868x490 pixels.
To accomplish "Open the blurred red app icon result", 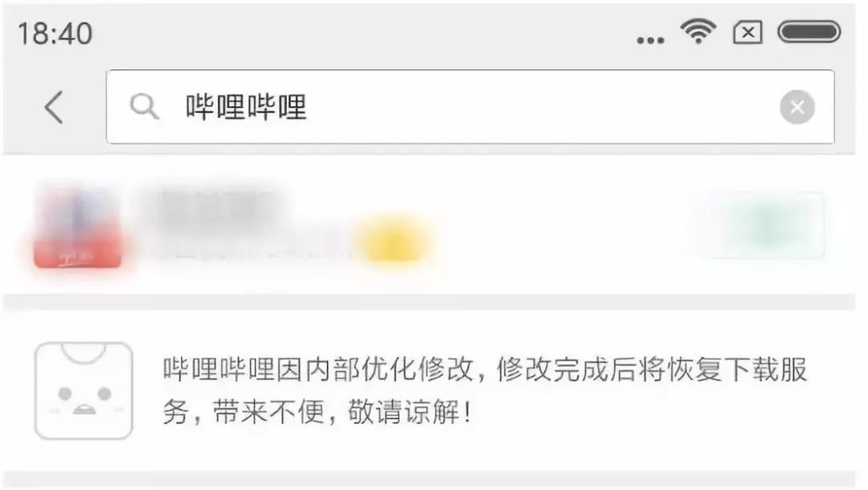I will [77, 227].
